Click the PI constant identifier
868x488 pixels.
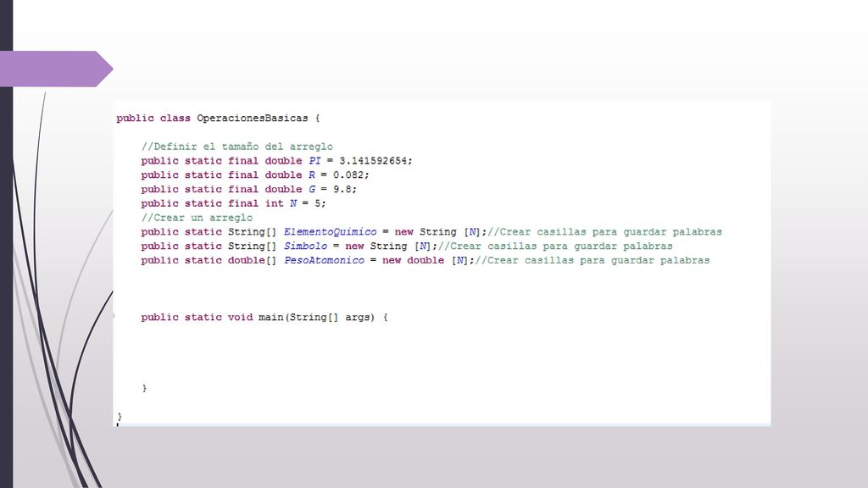point(314,160)
